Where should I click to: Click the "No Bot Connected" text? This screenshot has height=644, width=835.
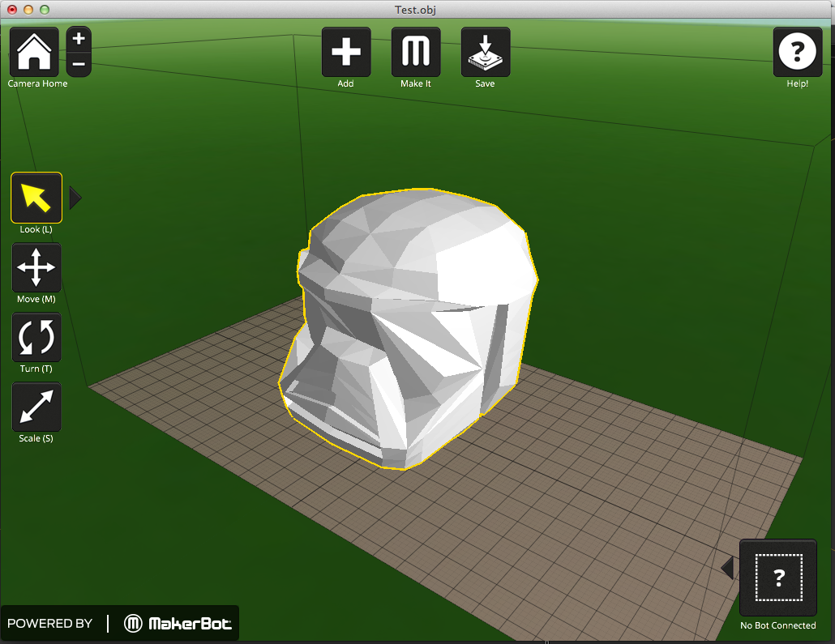coord(778,625)
